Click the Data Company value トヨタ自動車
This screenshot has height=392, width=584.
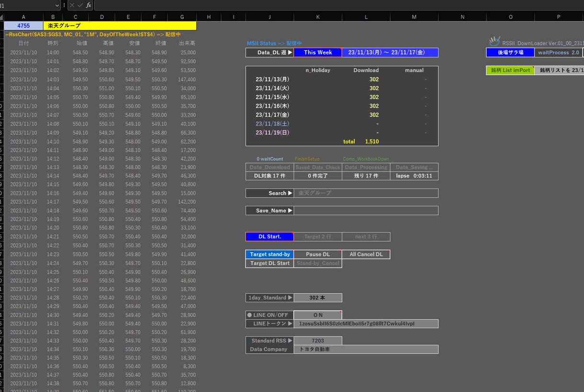coord(366,349)
